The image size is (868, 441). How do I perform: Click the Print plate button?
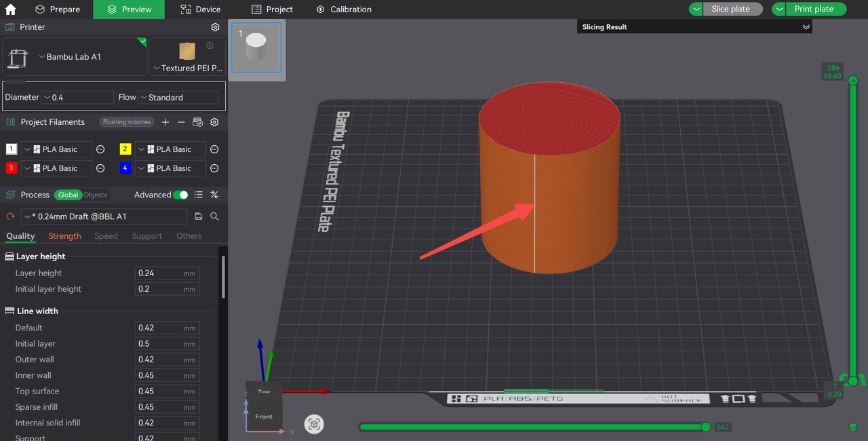pyautogui.click(x=814, y=9)
